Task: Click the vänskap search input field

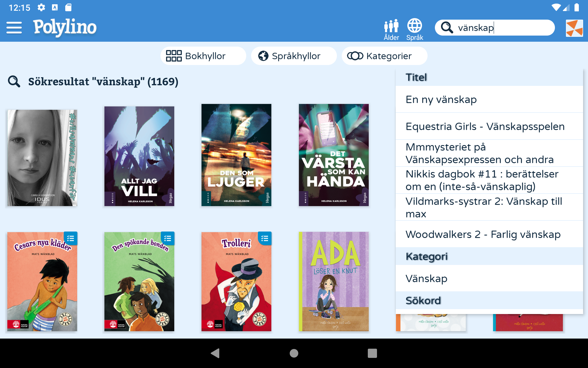Action: (495, 28)
